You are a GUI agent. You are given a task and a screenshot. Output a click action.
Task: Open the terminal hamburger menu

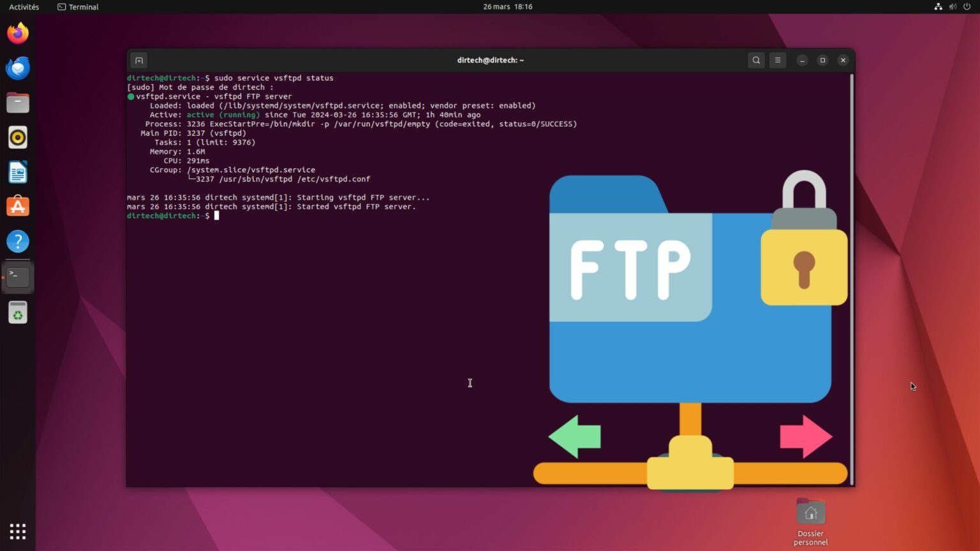pyautogui.click(x=777, y=60)
